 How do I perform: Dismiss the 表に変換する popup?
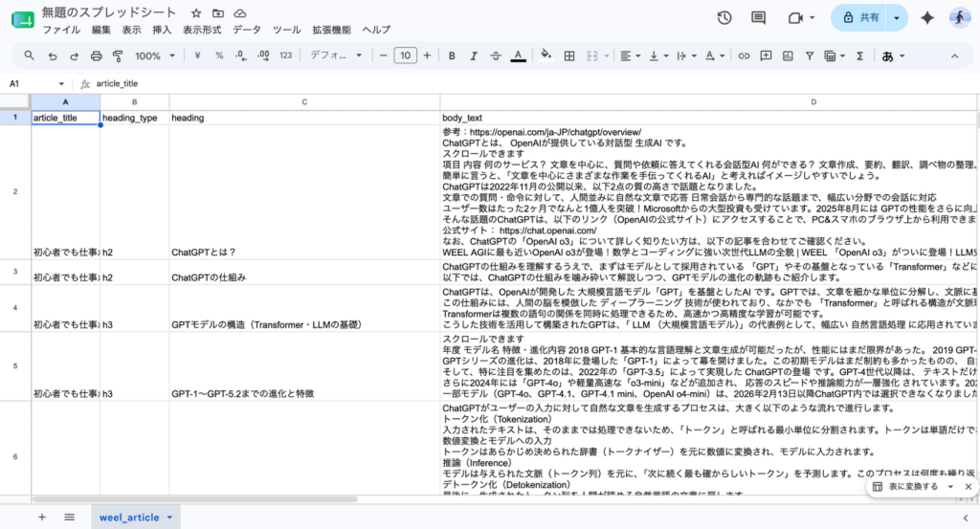pyautogui.click(x=969, y=487)
